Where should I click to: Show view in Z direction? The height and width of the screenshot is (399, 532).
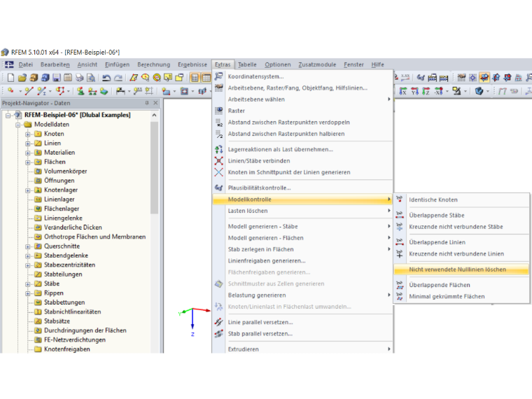click(x=426, y=91)
